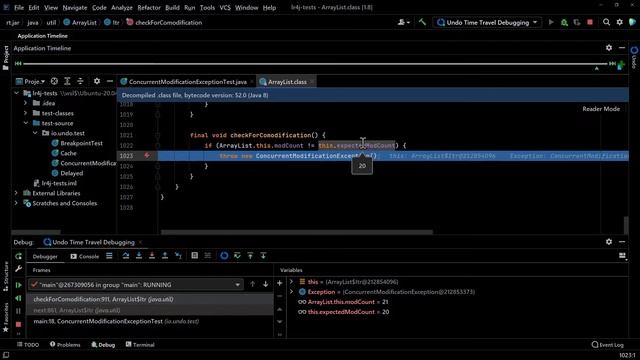
Task: Toggle Reader Mode in editor
Action: click(x=601, y=109)
